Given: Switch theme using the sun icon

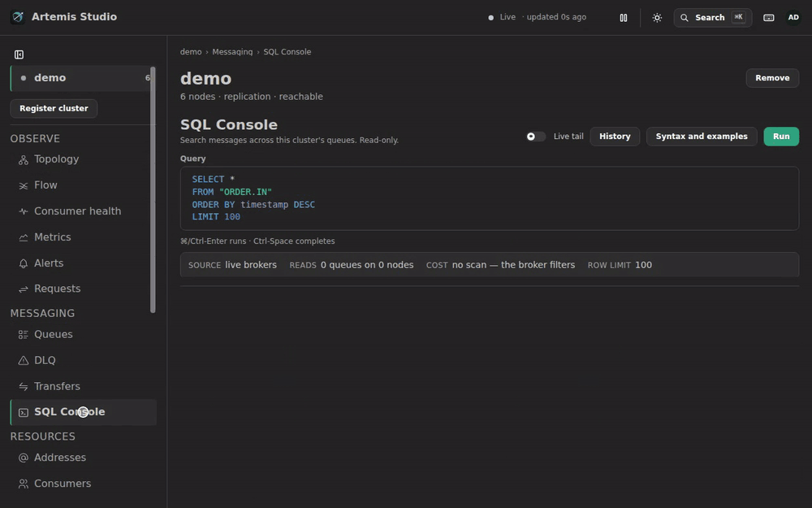Looking at the screenshot, I should point(657,18).
